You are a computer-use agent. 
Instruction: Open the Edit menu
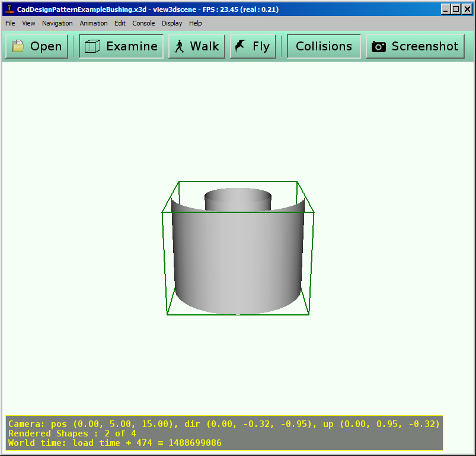(x=120, y=23)
